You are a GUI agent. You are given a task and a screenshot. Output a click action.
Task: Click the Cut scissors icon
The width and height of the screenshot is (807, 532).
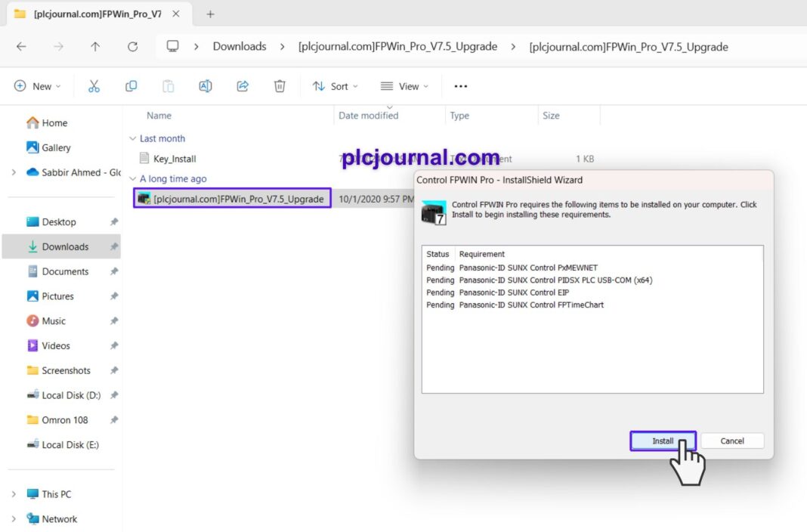(94, 86)
